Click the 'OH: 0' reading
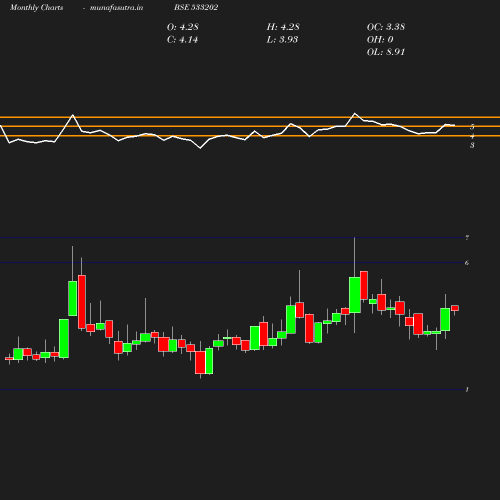This screenshot has width=500, height=500. 380,40
